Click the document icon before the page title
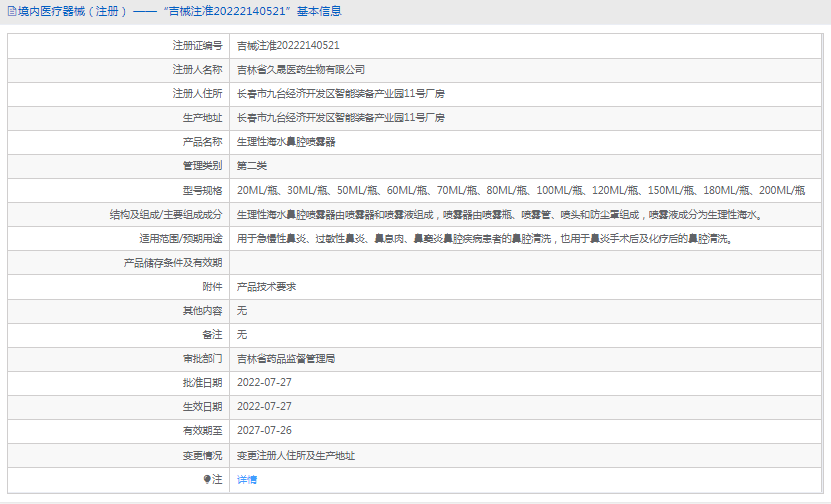 point(12,11)
